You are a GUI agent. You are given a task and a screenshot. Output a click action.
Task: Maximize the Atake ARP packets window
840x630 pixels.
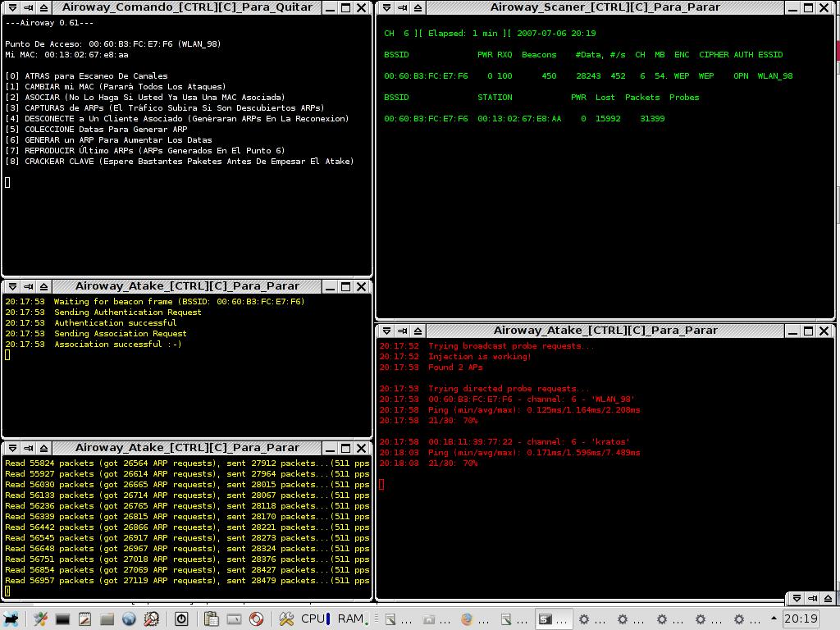coord(346,449)
